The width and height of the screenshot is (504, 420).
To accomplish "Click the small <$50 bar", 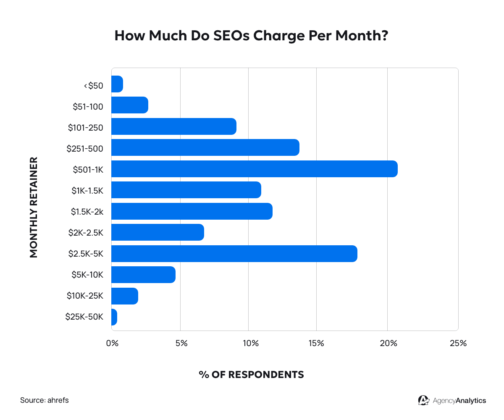I will tap(117, 84).
